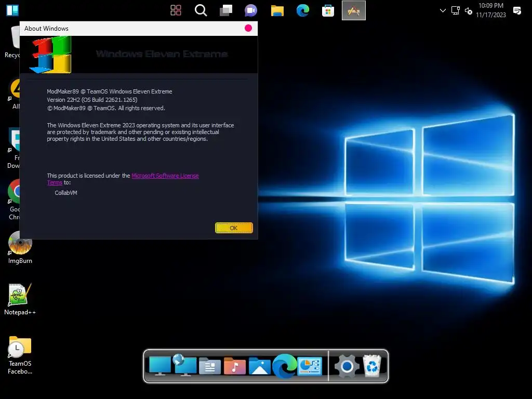Open Widgets from the taskbar
The width and height of the screenshot is (532, 399).
(176, 10)
